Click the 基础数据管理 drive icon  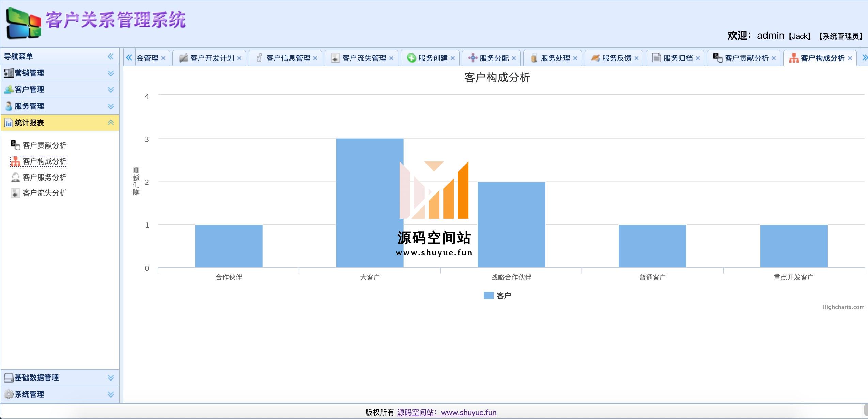9,378
